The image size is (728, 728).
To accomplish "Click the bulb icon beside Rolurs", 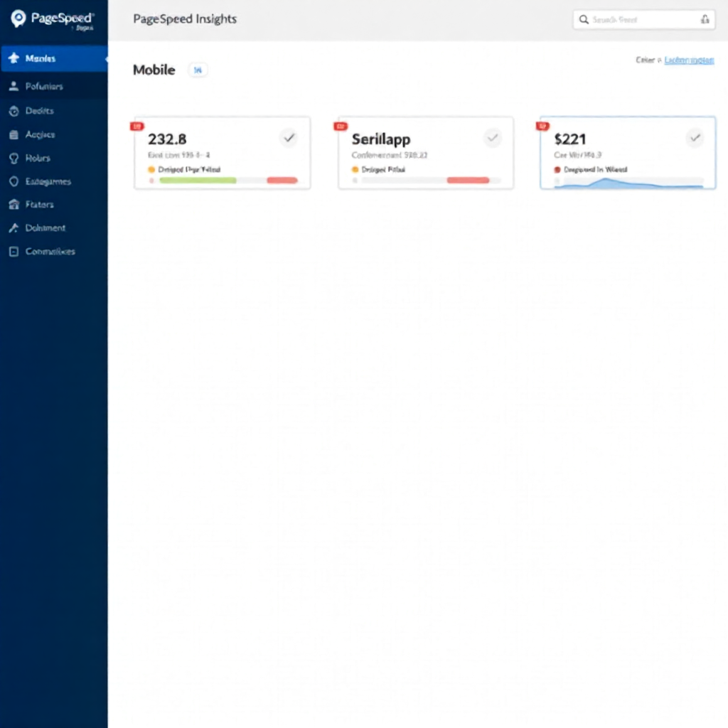I will click(x=14, y=159).
